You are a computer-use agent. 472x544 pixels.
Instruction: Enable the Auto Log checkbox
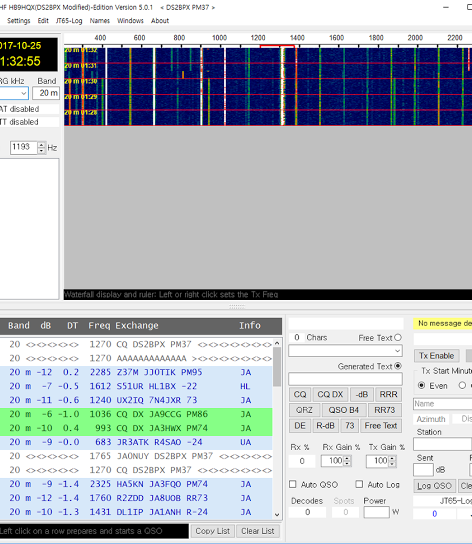[x=359, y=484]
